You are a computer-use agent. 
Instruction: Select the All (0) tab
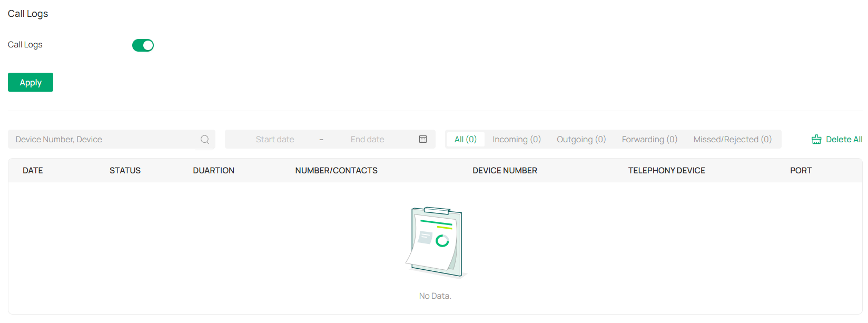coord(466,139)
